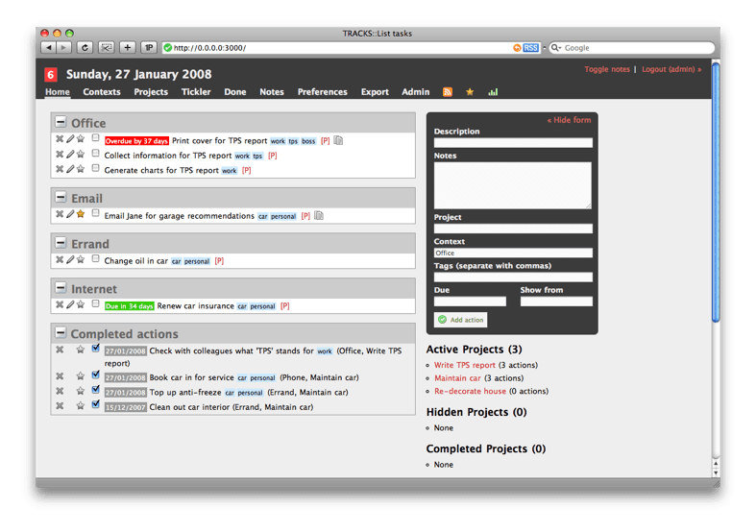Screen dimensions: 756x532
Task: Click the RSS feed icon in navigation bar
Action: click(x=448, y=92)
